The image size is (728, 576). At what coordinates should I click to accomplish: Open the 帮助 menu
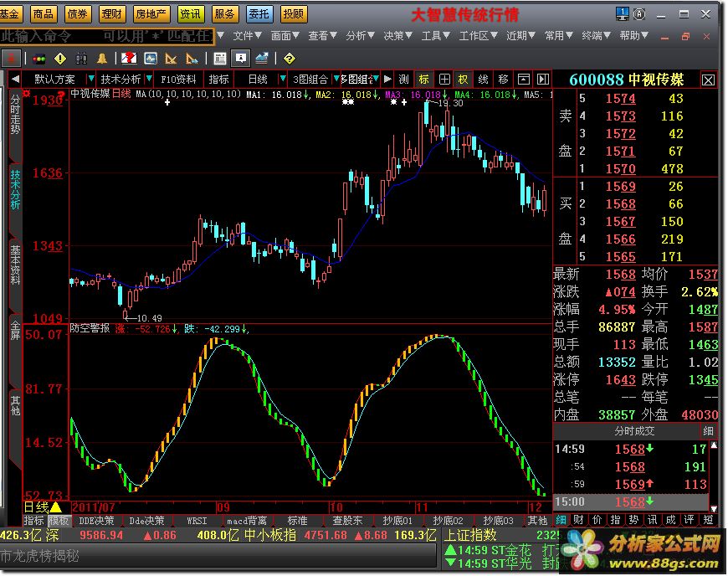(x=633, y=36)
